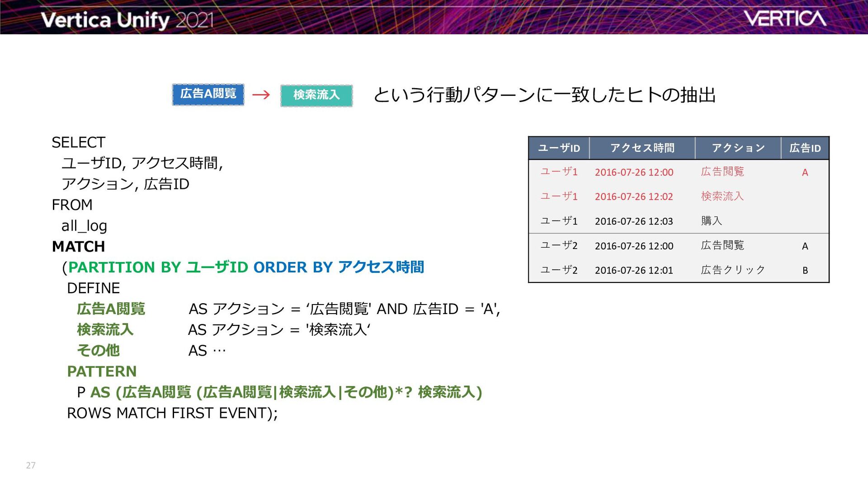
Task: Click the line アクション, 広告ID
Action: [125, 184]
